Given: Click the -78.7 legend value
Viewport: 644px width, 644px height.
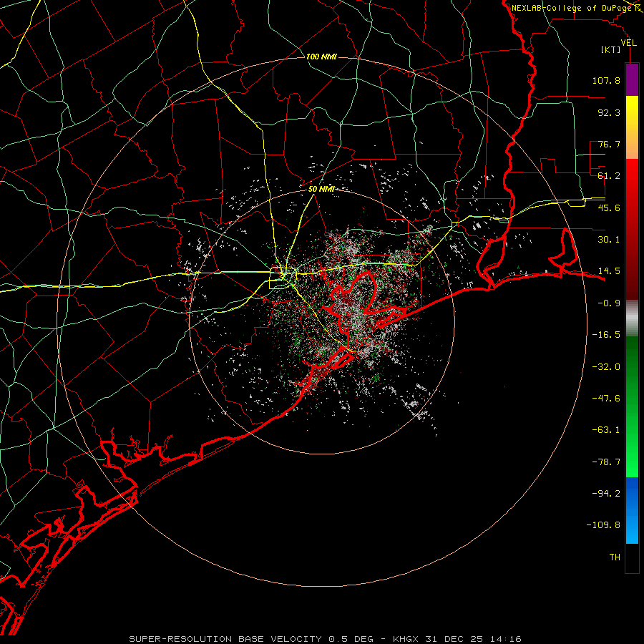Looking at the screenshot, I should point(606,462).
